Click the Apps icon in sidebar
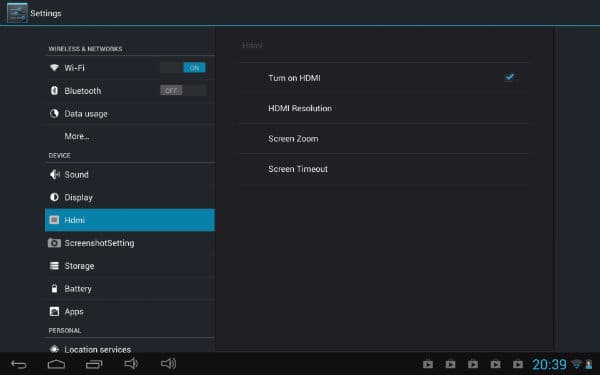600x375 pixels. click(54, 311)
